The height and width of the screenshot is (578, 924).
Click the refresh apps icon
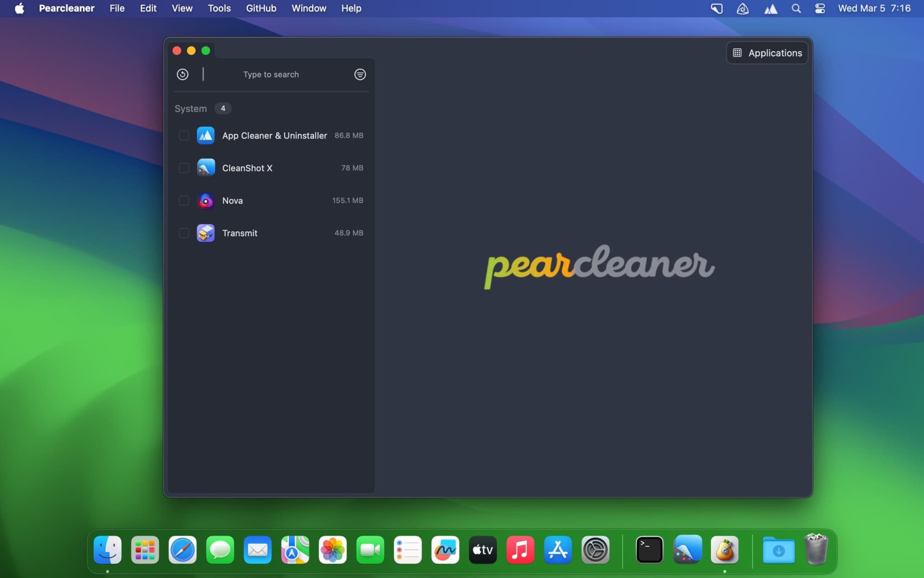click(x=182, y=75)
